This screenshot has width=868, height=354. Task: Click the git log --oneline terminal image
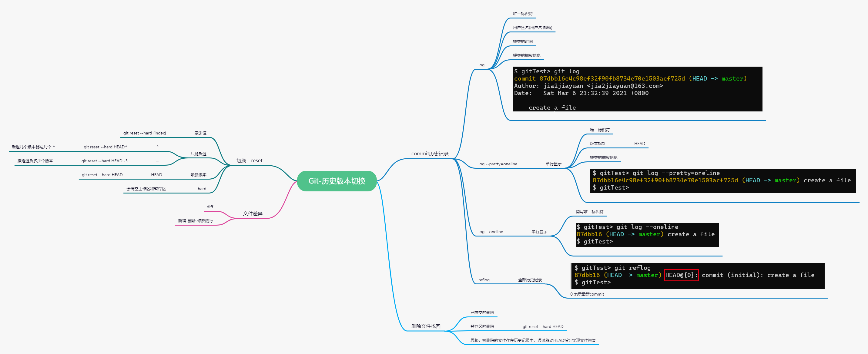click(x=647, y=235)
